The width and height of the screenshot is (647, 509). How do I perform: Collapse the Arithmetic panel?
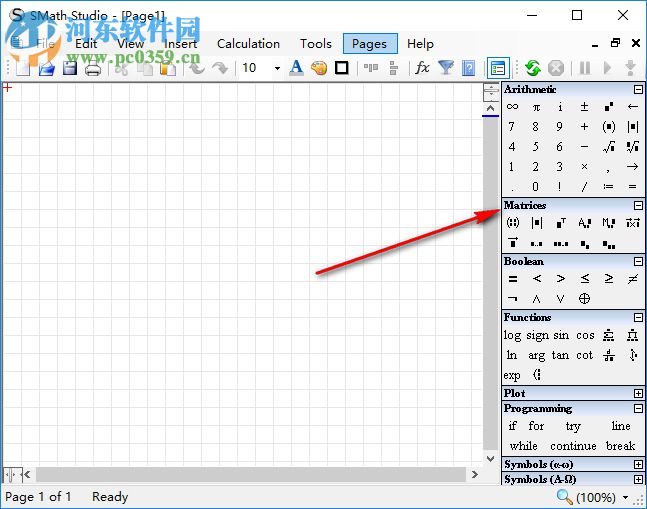638,90
